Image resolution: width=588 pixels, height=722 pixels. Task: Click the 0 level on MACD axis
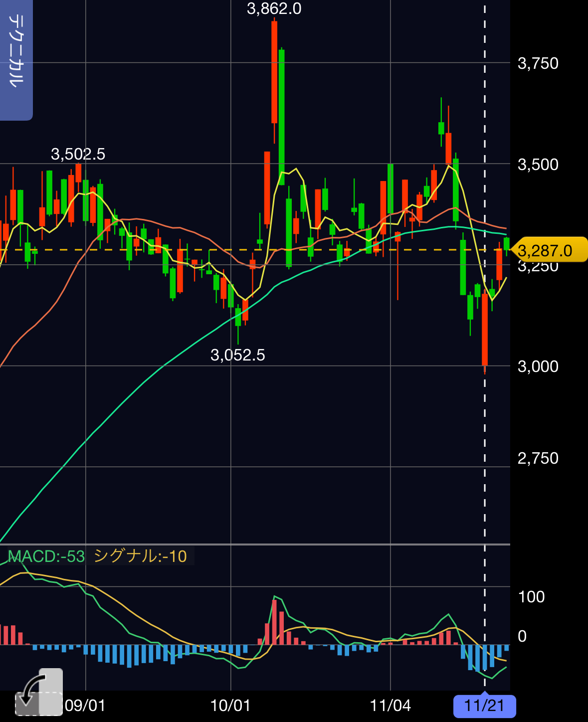click(x=522, y=636)
